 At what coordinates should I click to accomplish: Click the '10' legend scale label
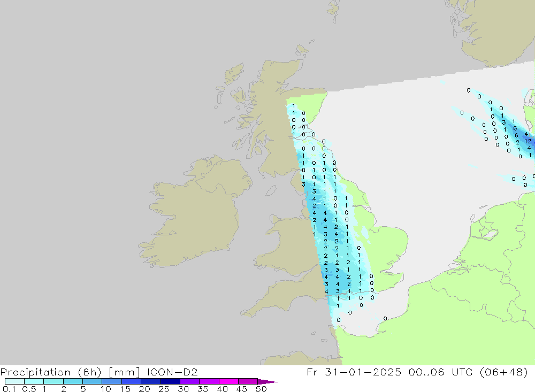106,389
